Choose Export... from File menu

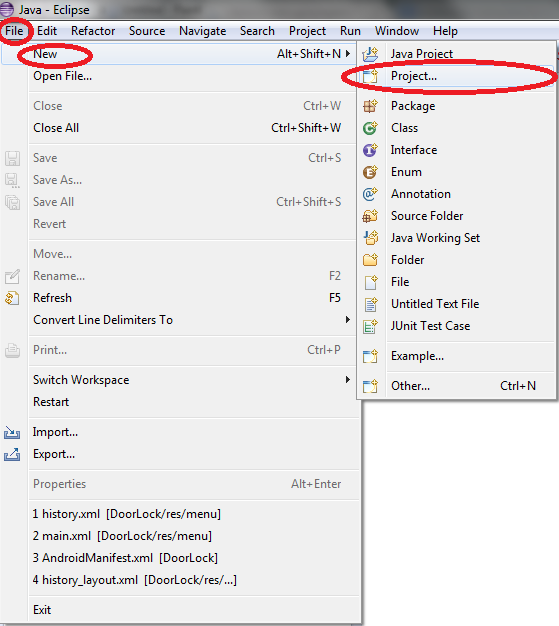click(54, 454)
